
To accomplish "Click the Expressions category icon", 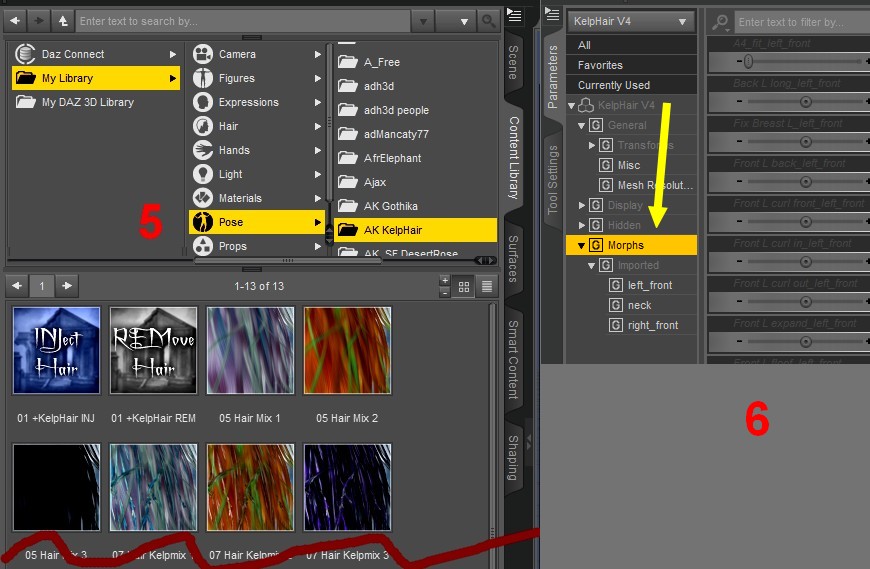I will (x=203, y=102).
